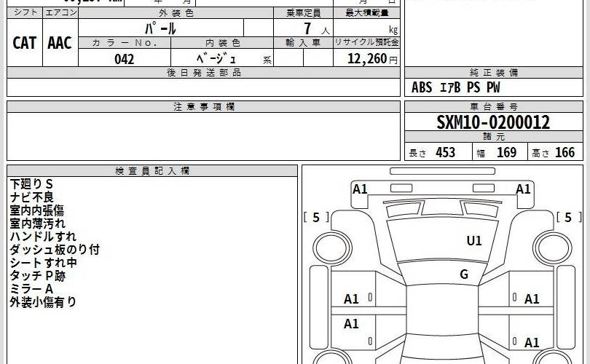Click the G mark on windshield

[x=463, y=274]
